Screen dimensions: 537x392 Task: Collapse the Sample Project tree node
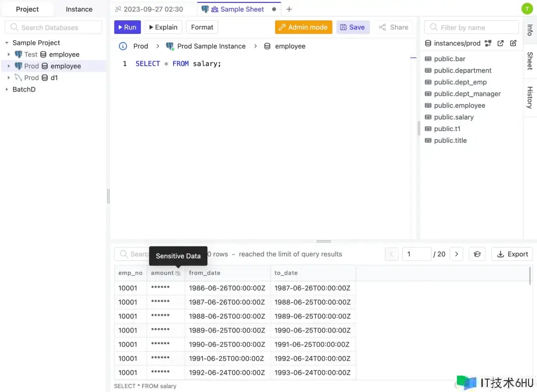coord(7,43)
